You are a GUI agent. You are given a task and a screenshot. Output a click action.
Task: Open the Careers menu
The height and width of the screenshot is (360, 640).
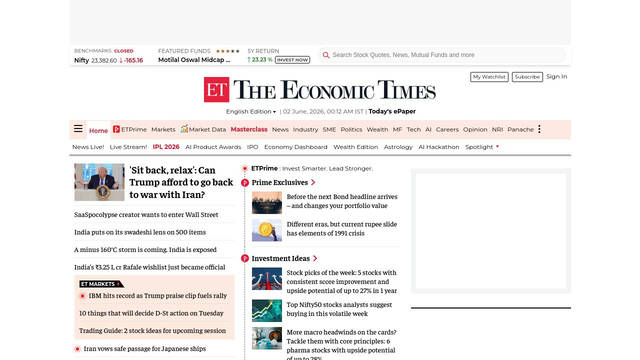pos(447,129)
